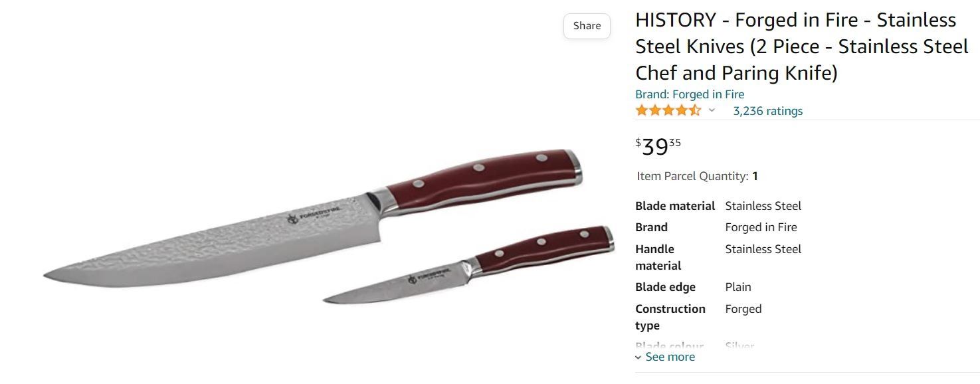
Task: Click the paring knife red handle
Action: 543,248
